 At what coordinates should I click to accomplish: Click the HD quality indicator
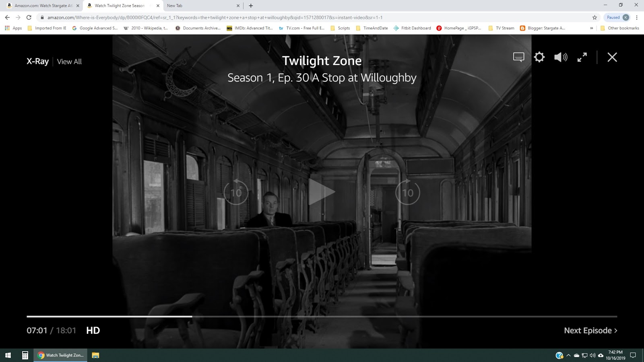coord(93,330)
